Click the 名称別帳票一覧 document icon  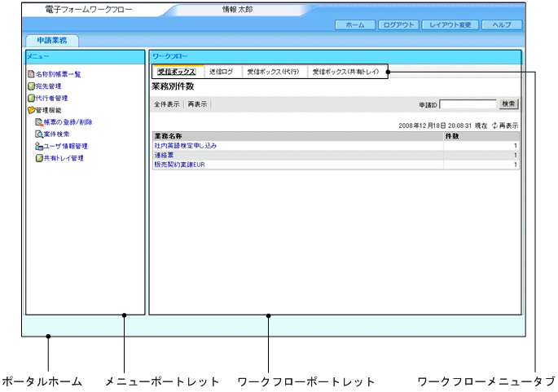coord(30,74)
